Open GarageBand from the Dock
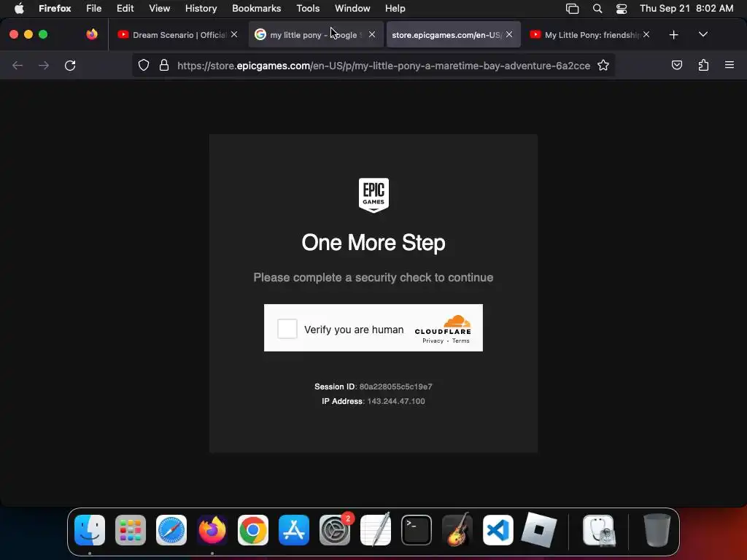 (x=457, y=530)
